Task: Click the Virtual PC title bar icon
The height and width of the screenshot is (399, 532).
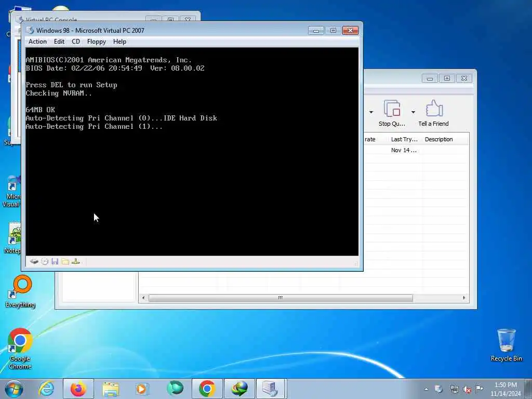Action: point(30,30)
